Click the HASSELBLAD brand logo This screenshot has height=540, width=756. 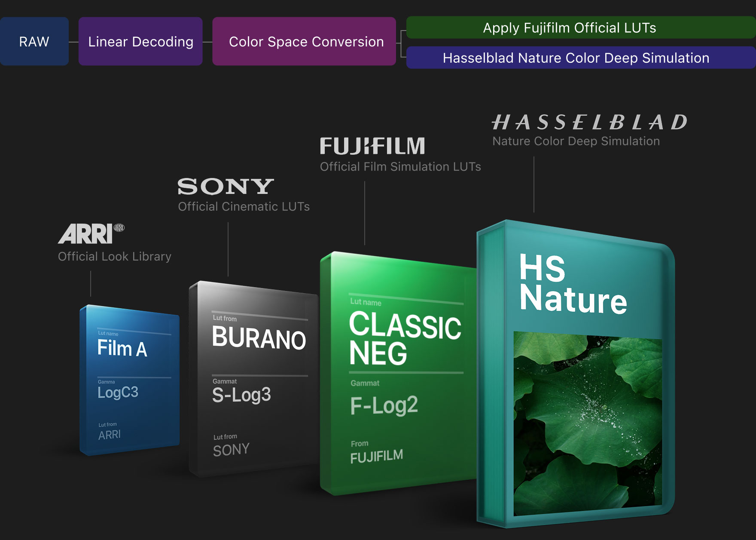pyautogui.click(x=589, y=122)
